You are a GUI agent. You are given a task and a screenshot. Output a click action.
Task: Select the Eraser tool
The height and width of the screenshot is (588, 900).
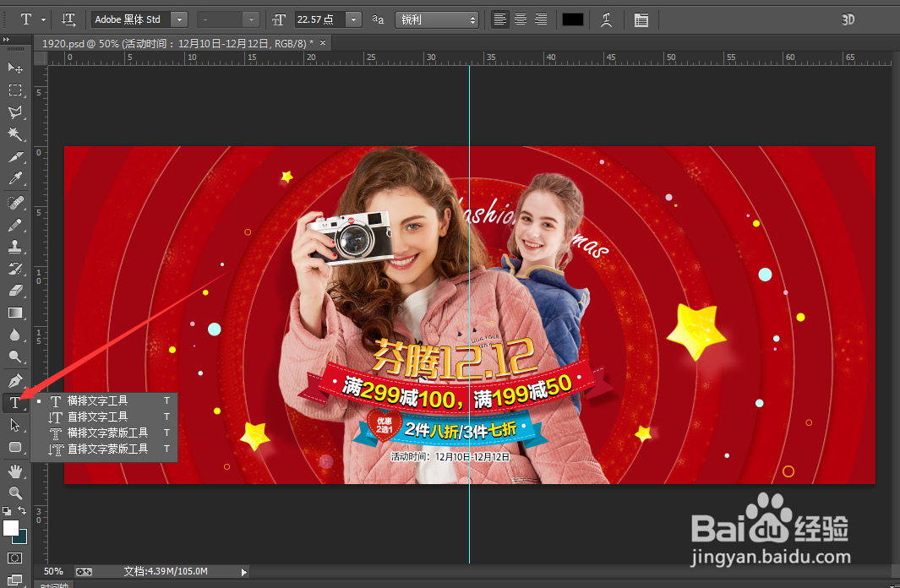point(15,291)
